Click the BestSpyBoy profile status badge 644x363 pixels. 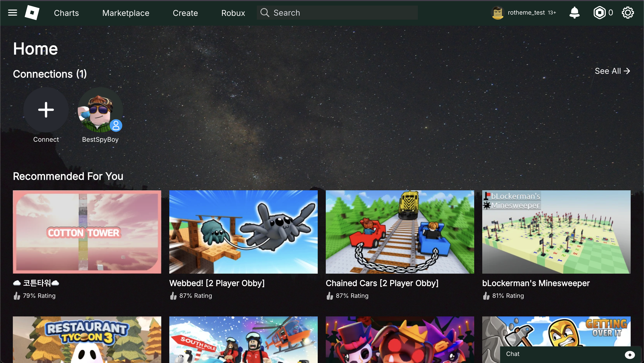116,125
